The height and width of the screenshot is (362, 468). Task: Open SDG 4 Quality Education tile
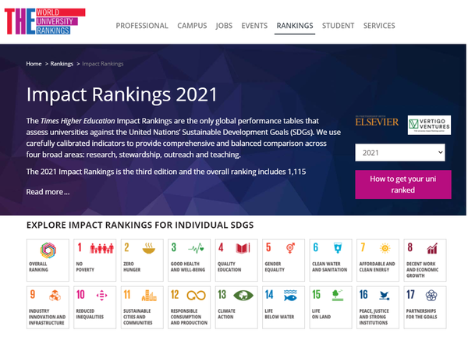click(x=236, y=260)
